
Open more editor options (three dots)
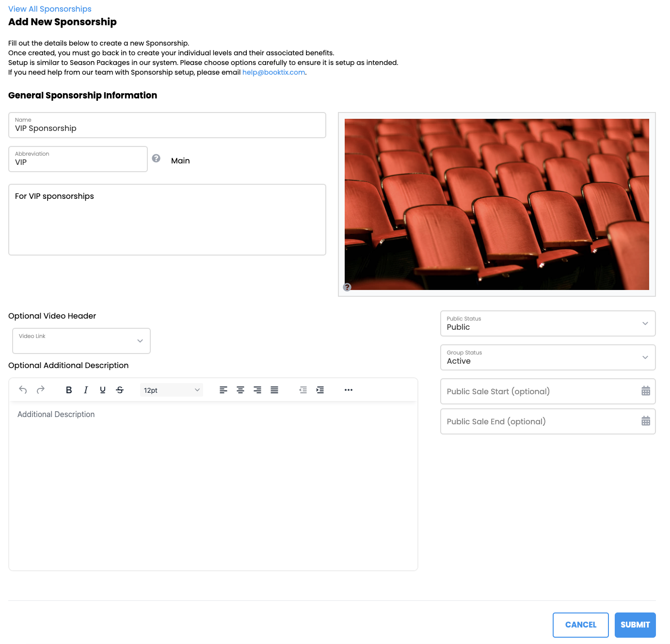click(x=349, y=390)
